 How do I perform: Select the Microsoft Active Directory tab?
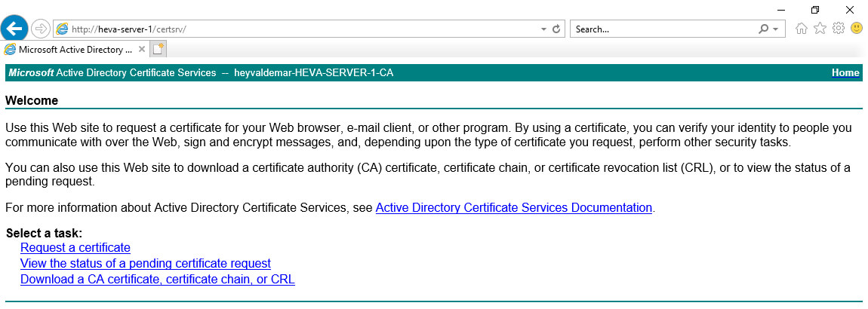click(x=75, y=49)
